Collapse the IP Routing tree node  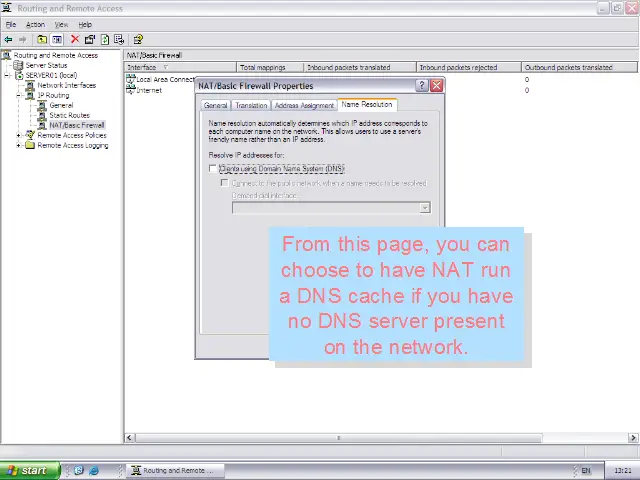[19, 95]
